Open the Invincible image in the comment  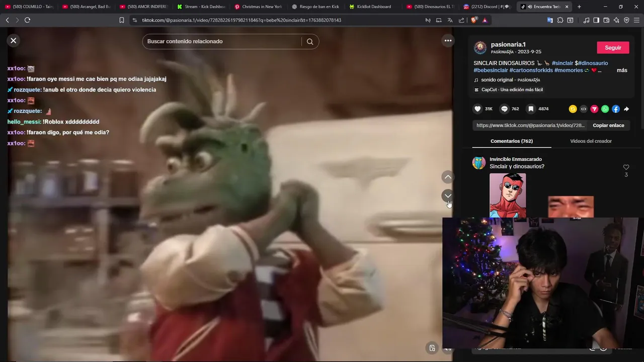(x=508, y=196)
